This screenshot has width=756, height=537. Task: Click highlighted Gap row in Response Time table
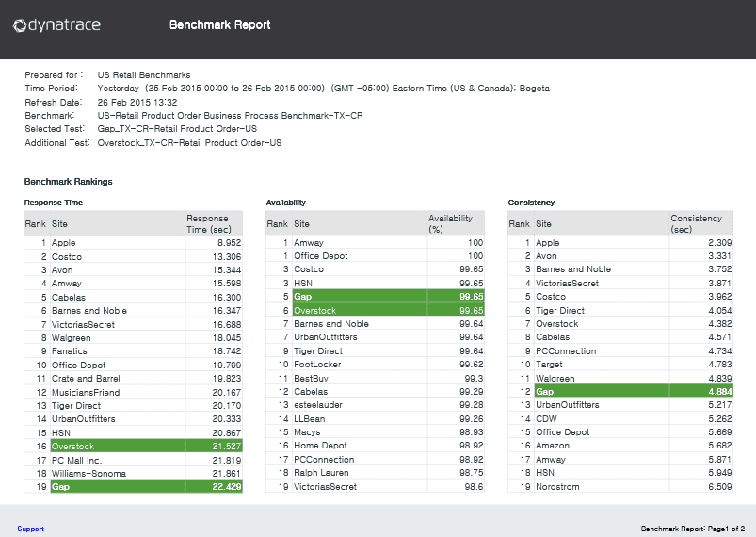133,486
